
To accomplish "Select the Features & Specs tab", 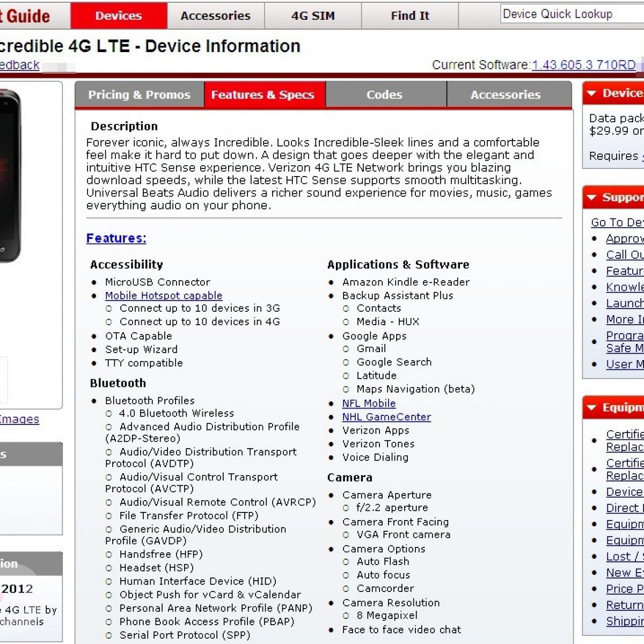I will tap(263, 95).
